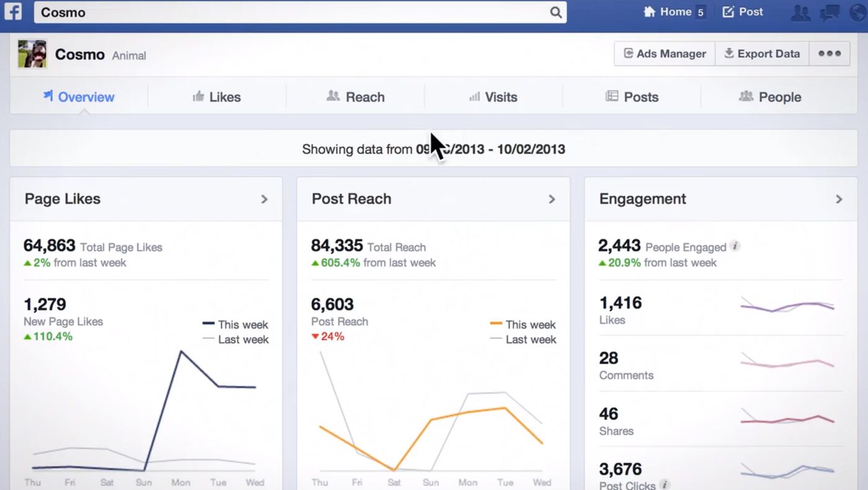Switch to the Reach tab

355,97
